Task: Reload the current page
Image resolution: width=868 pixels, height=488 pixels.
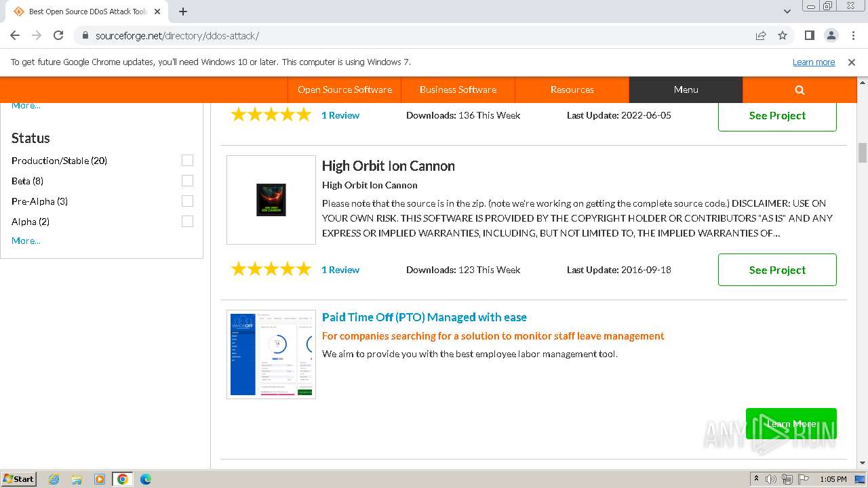Action: (x=58, y=35)
